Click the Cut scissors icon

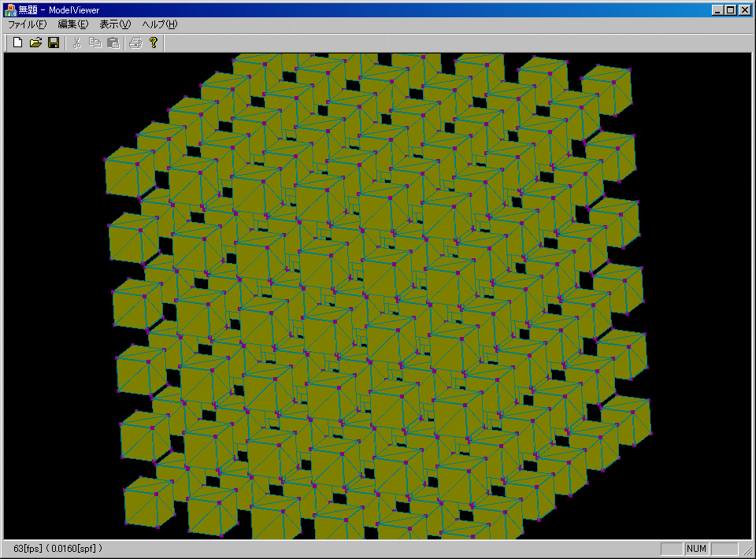[x=76, y=43]
